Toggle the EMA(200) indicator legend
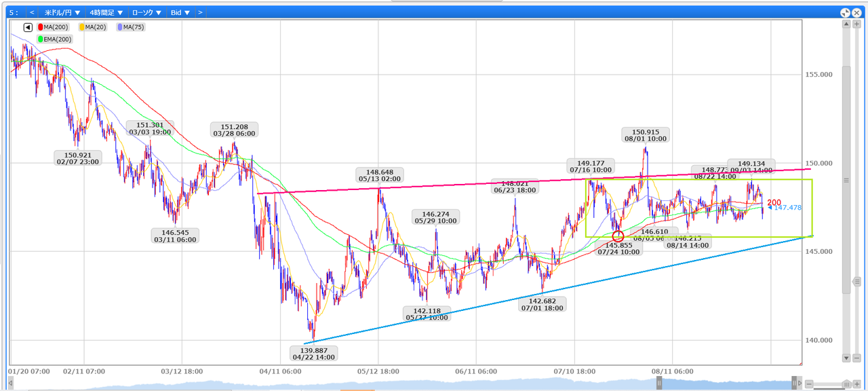Screen dimensions: 868x391 [55, 39]
